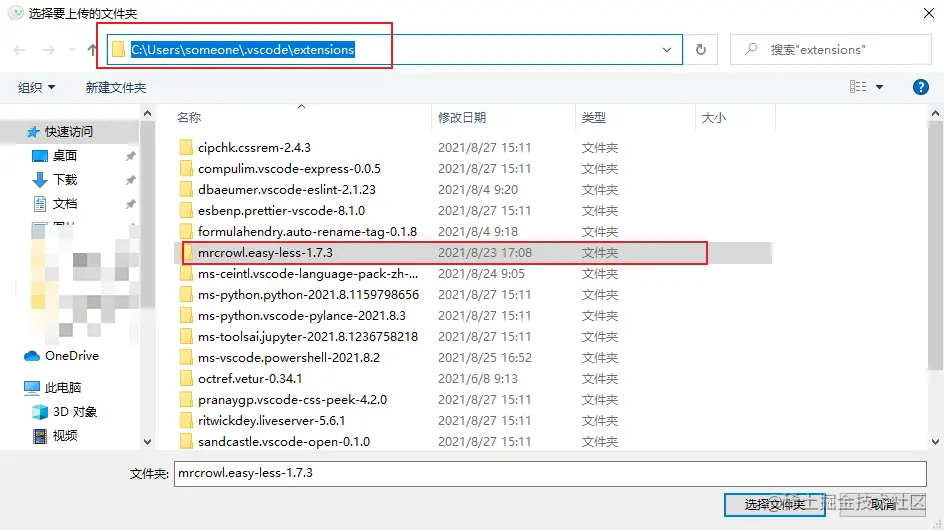Sort by 修改日期 column header
The width and height of the screenshot is (944, 530).
(x=462, y=117)
